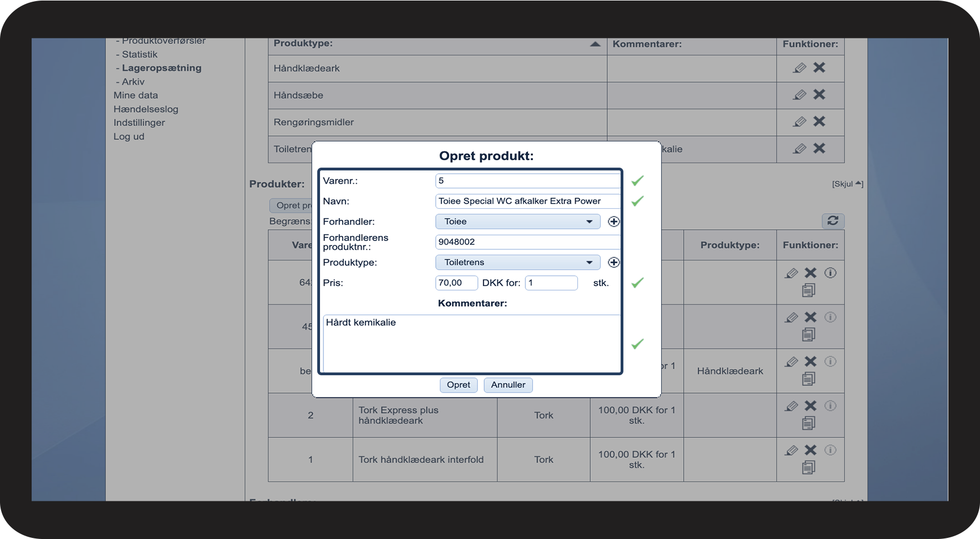Viewport: 980px width, 539px height.
Task: Focus the Varenr. input field
Action: [x=527, y=180]
